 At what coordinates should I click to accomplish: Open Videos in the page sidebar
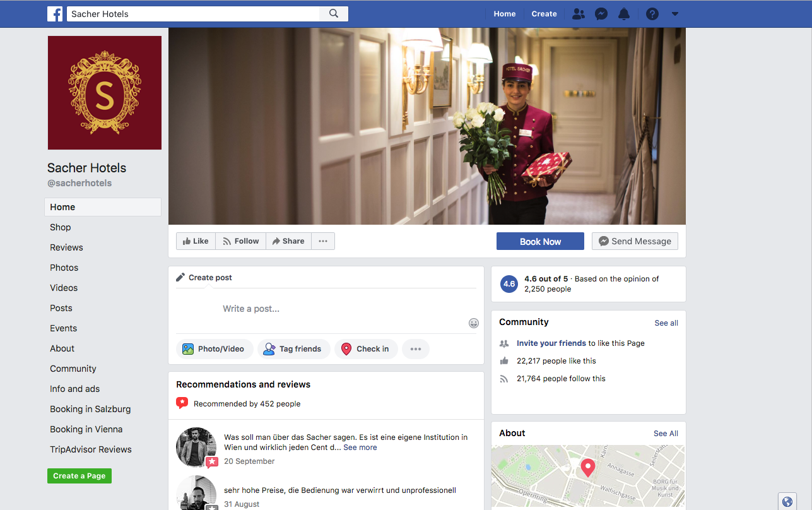click(x=64, y=288)
